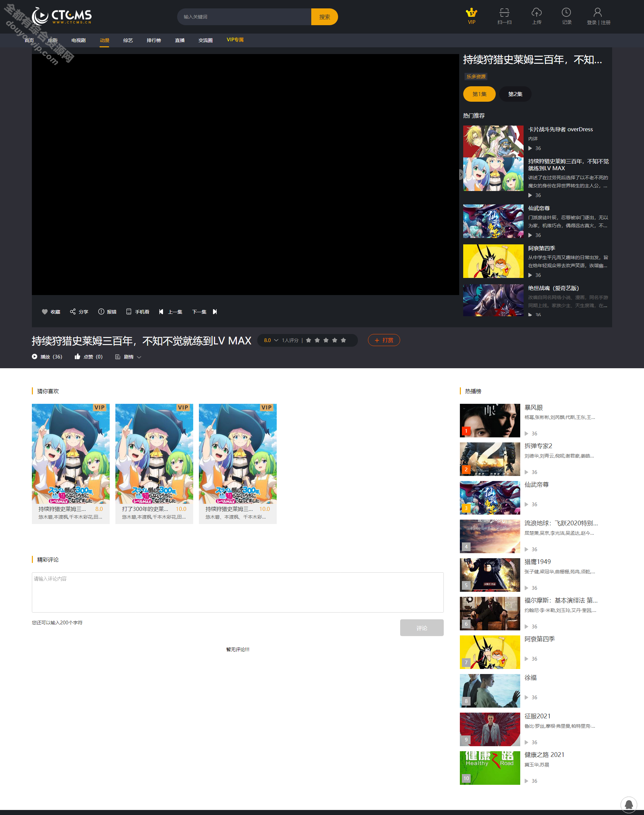Open 健康之路 2021 thumbnail
The image size is (644, 815).
(x=490, y=768)
